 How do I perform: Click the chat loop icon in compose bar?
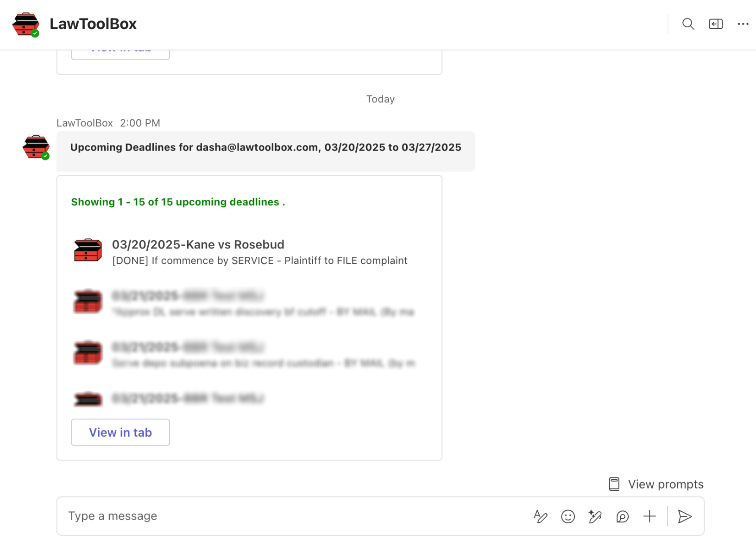[x=622, y=516]
